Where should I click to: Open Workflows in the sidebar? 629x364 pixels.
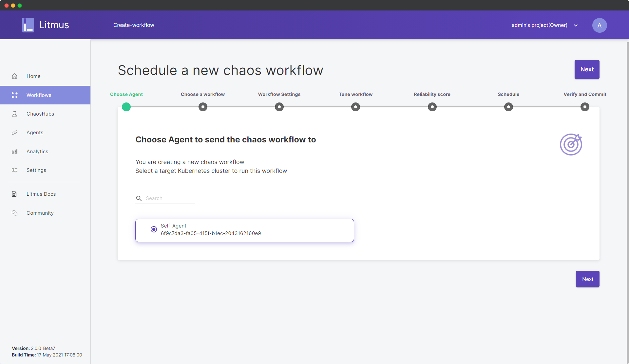(45, 95)
